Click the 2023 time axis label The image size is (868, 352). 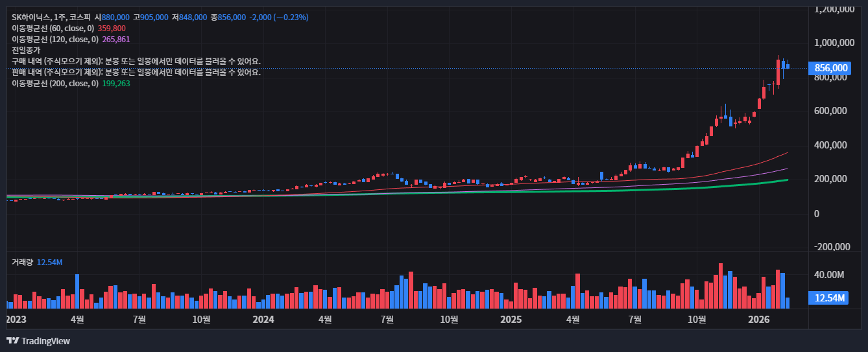tap(16, 319)
